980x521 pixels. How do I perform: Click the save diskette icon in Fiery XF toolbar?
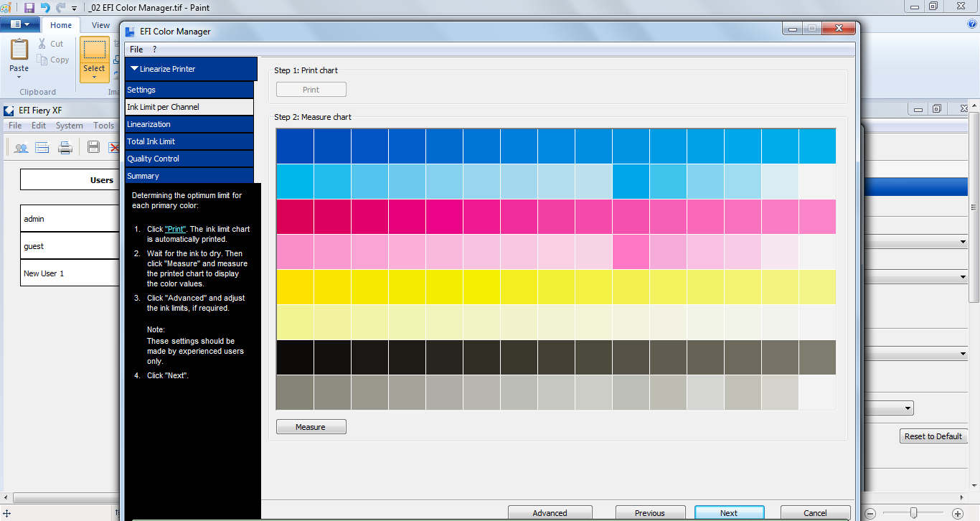coord(93,146)
